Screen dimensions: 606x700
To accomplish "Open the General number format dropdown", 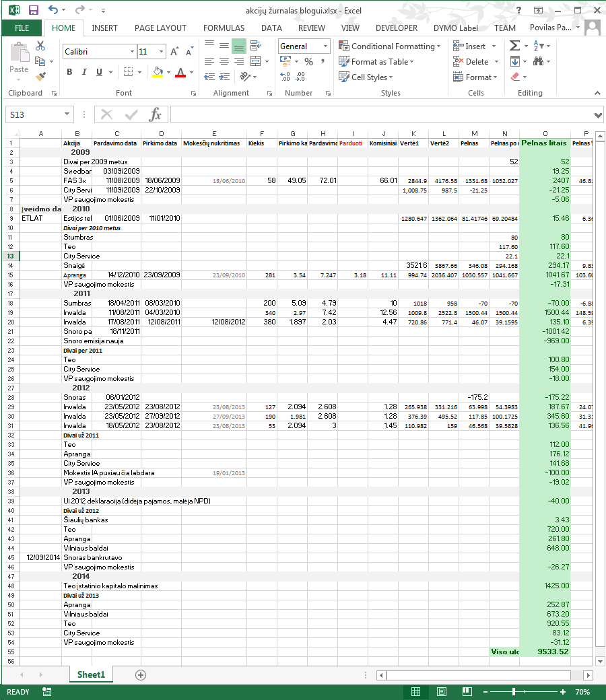I will [325, 46].
